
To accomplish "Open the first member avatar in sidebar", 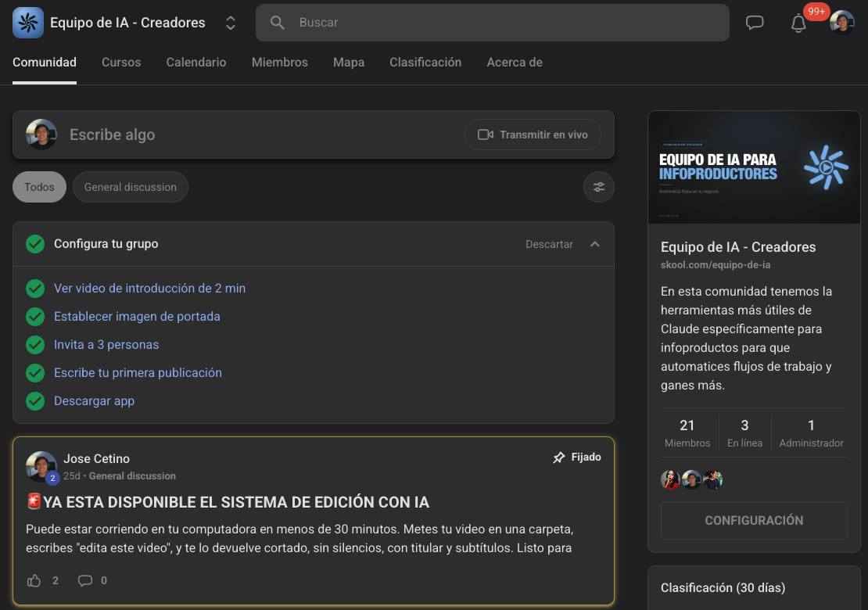I will pyautogui.click(x=670, y=479).
